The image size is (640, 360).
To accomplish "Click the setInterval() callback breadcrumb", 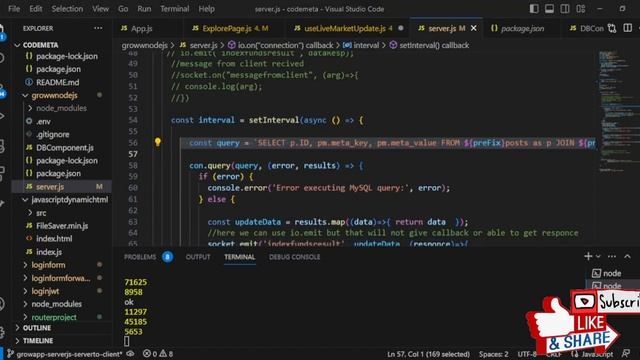I will (429, 45).
